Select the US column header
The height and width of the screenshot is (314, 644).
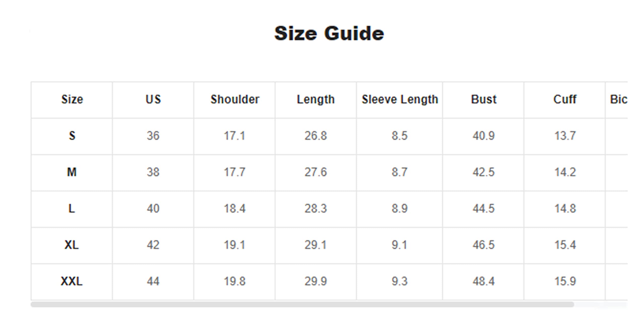pos(153,99)
